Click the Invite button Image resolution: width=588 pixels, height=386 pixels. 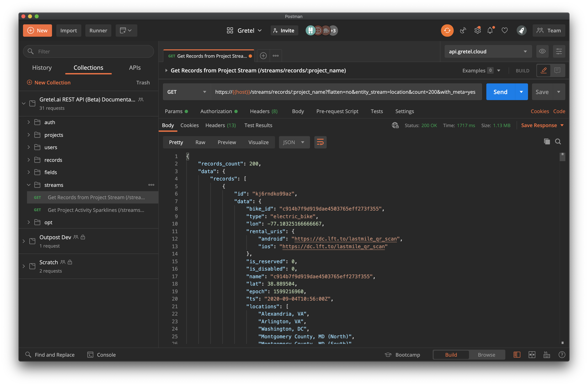coord(284,30)
